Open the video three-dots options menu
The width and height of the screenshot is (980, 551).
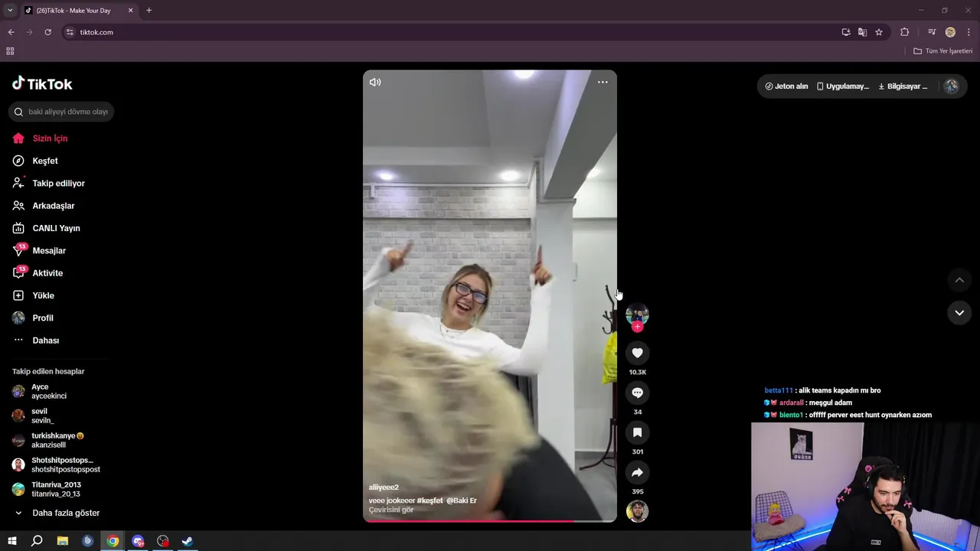tap(603, 82)
